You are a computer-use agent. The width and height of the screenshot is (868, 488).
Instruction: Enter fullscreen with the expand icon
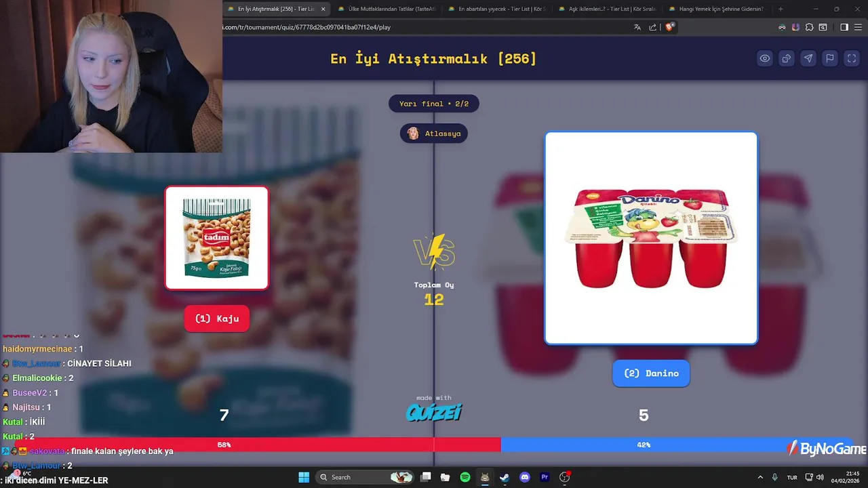852,58
